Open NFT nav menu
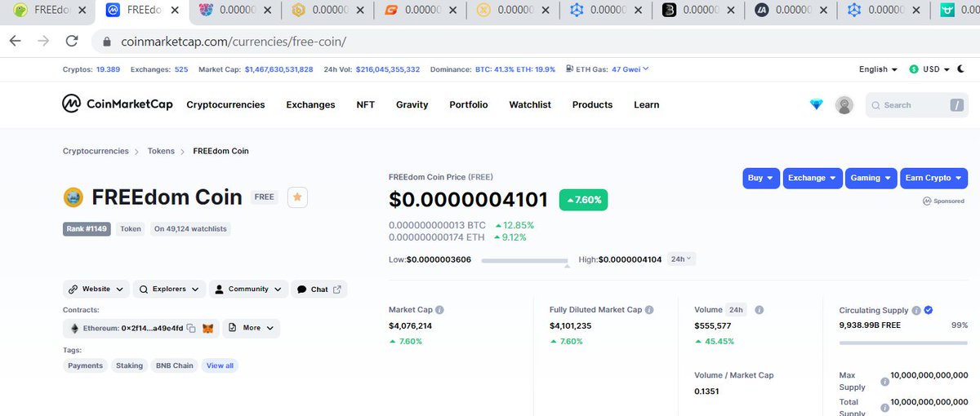Screen dimensions: 980x416 pyautogui.click(x=366, y=104)
